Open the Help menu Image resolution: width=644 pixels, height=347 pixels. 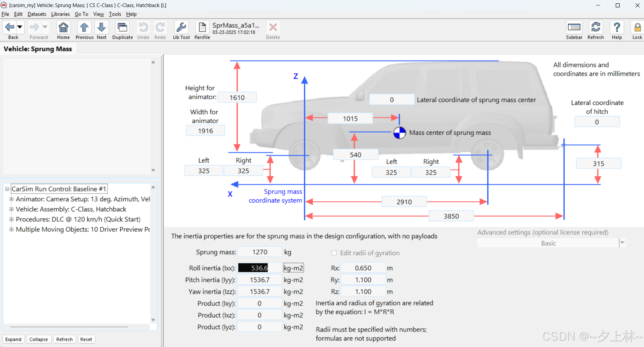coord(131,14)
